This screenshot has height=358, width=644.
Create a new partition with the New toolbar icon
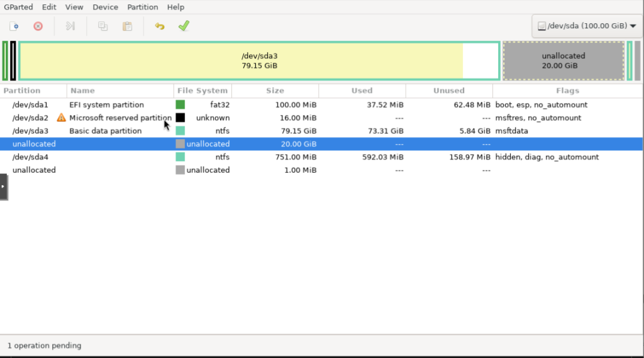coord(14,26)
